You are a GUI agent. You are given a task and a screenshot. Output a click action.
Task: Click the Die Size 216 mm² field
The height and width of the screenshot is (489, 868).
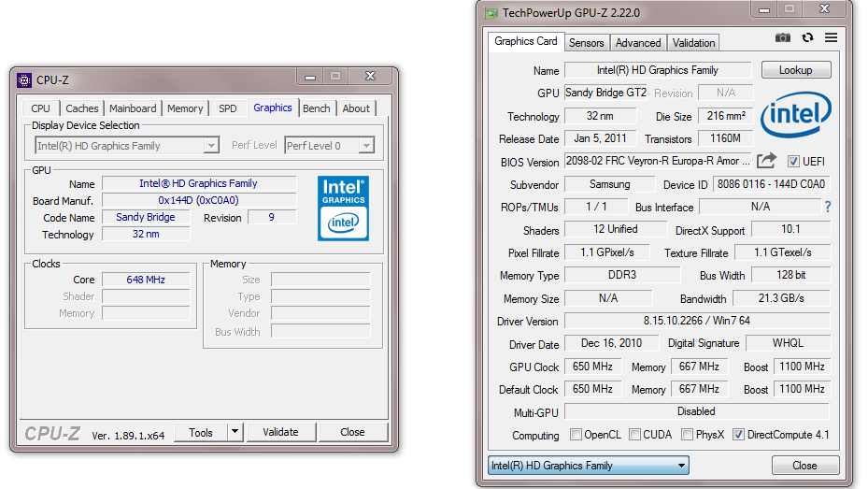point(726,116)
